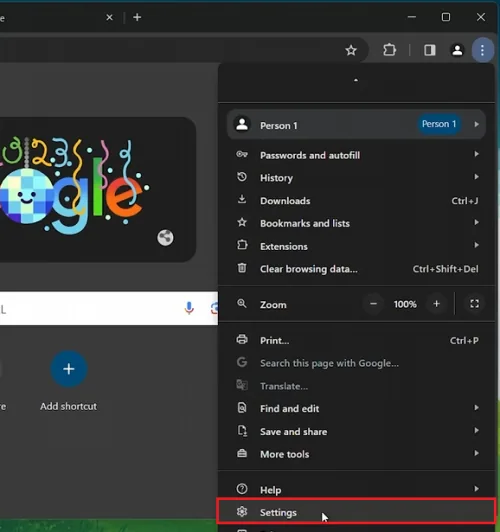Open the side panel icon

coord(429,51)
